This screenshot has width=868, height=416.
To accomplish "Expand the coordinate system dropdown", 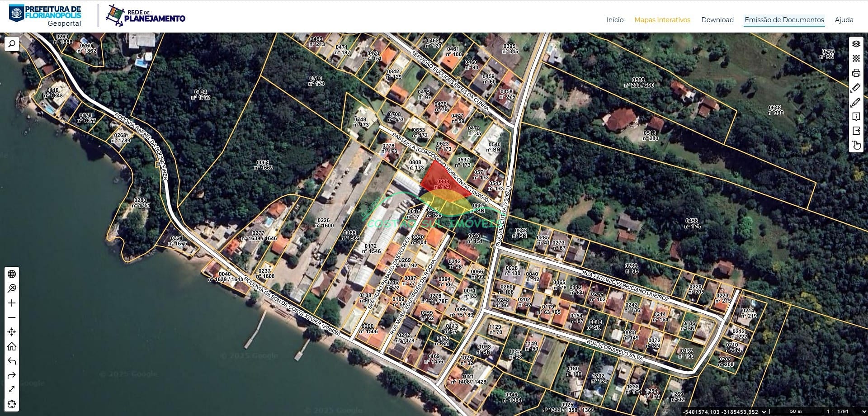I will pos(764,411).
